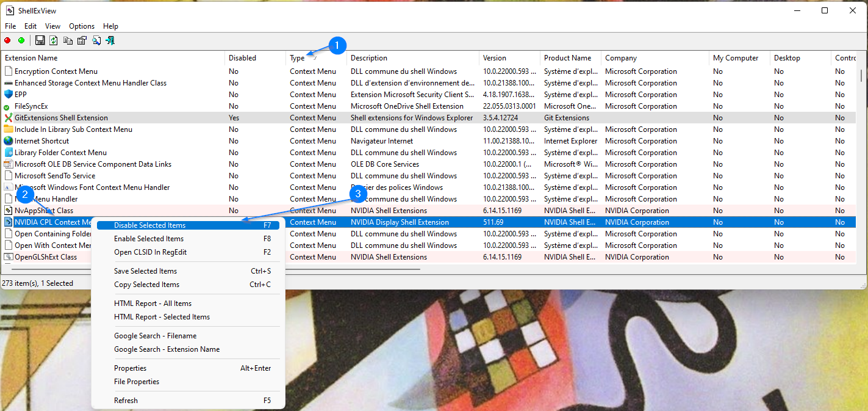Image resolution: width=868 pixels, height=411 pixels.
Task: Open the View menu
Action: (53, 26)
